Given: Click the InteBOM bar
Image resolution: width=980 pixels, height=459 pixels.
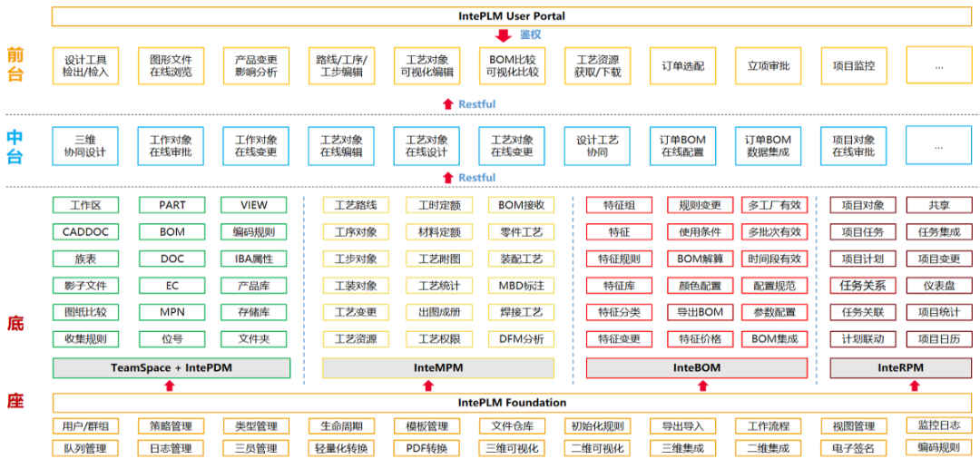Looking at the screenshot, I should (x=697, y=367).
